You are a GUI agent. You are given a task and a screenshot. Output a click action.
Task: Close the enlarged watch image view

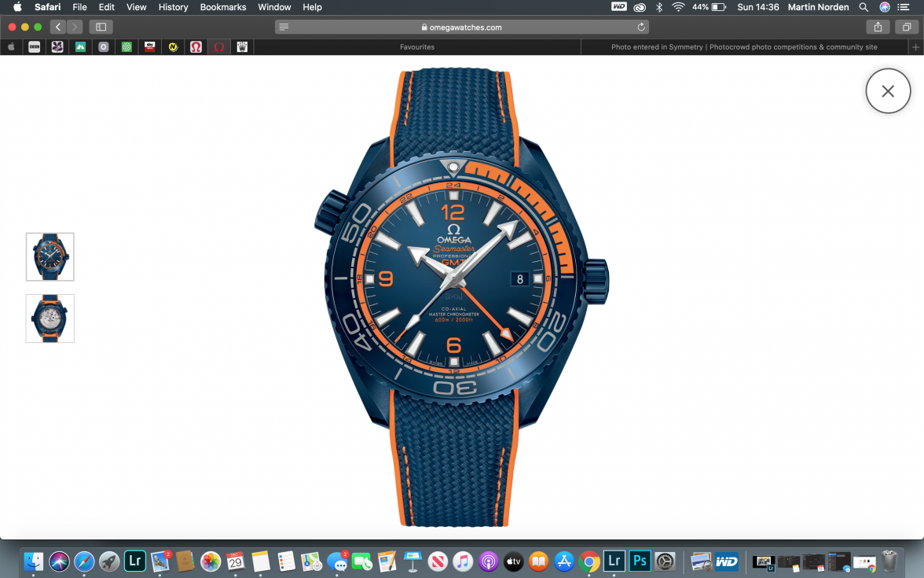pos(888,91)
